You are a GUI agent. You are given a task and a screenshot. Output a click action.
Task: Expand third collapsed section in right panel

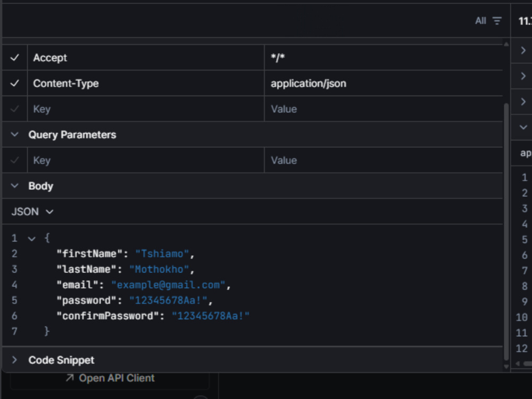[x=523, y=102]
